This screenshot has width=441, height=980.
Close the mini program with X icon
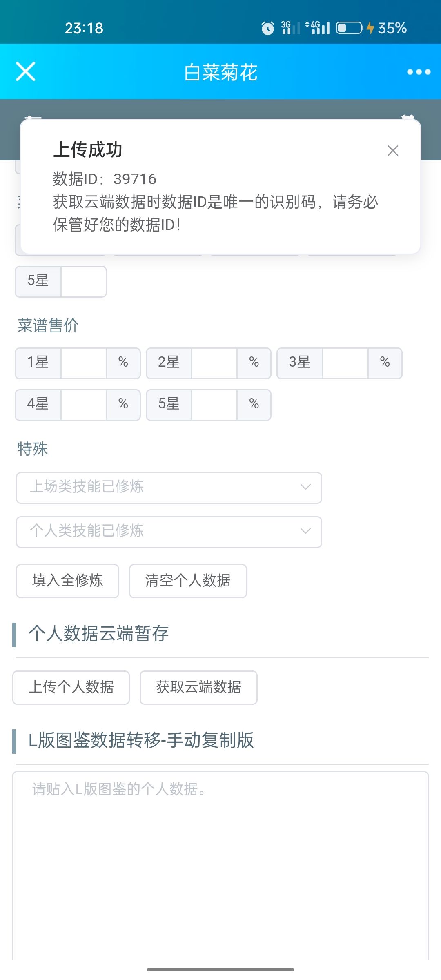[x=25, y=71]
